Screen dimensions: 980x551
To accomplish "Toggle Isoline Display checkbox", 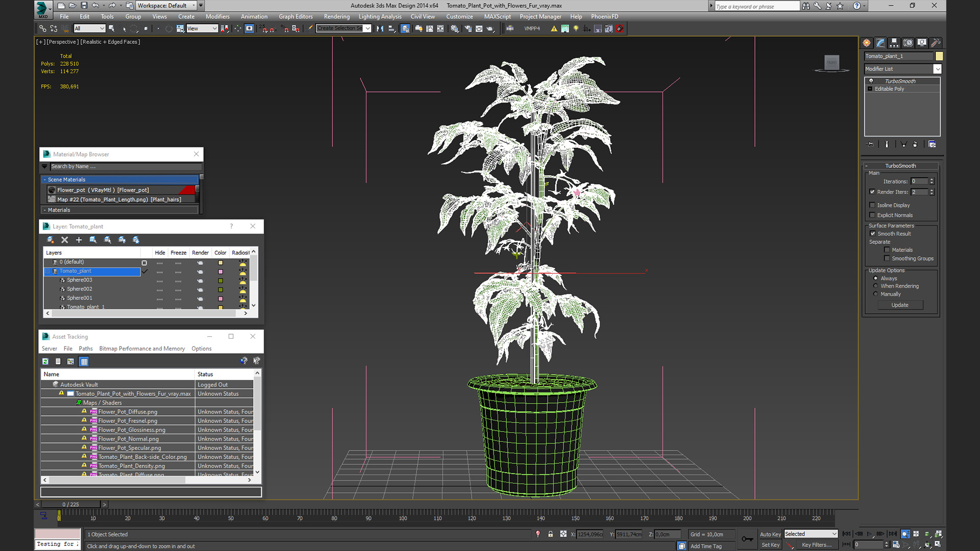I will [872, 205].
